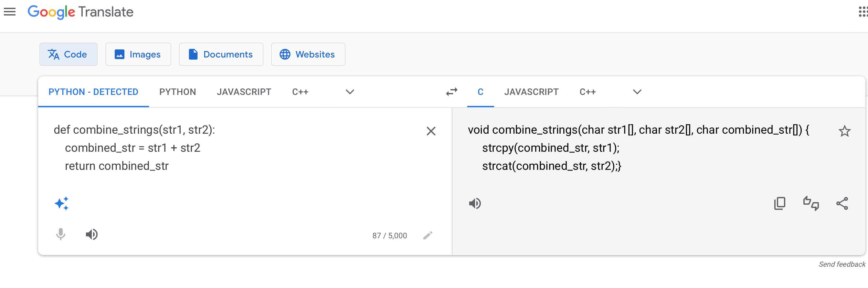Image resolution: width=868 pixels, height=288 pixels.
Task: Copy the translated output
Action: click(779, 203)
